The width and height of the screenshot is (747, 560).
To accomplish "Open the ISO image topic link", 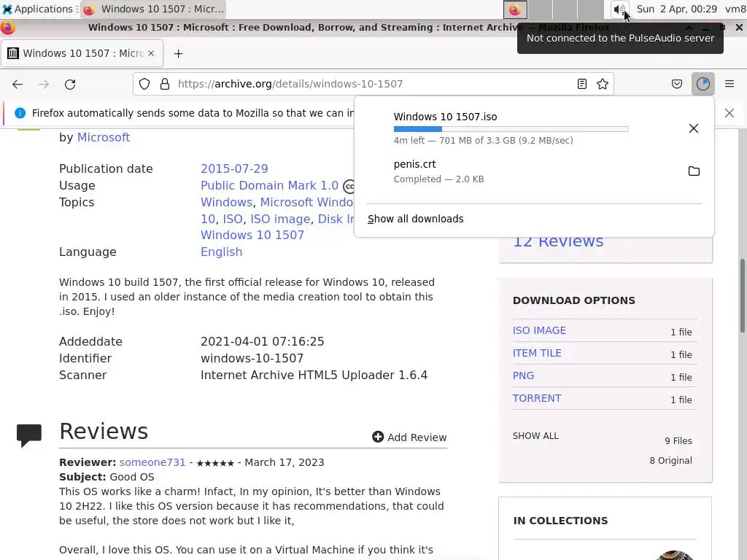I will click(280, 219).
